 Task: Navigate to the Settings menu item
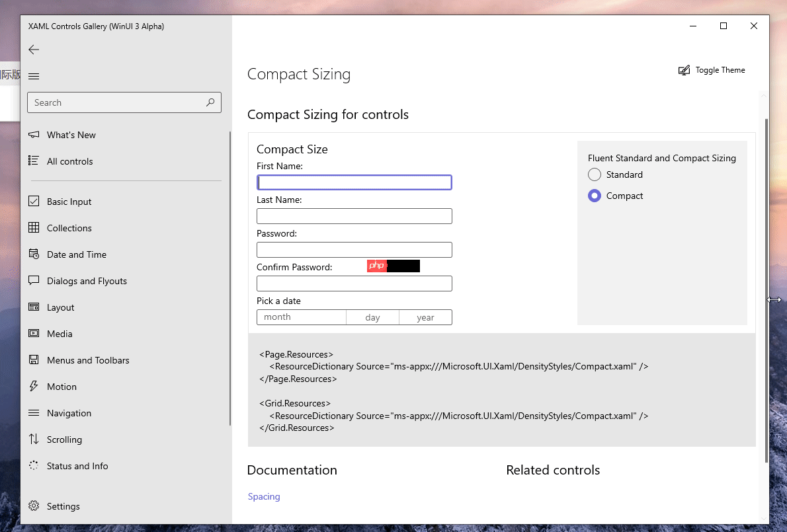click(x=62, y=506)
